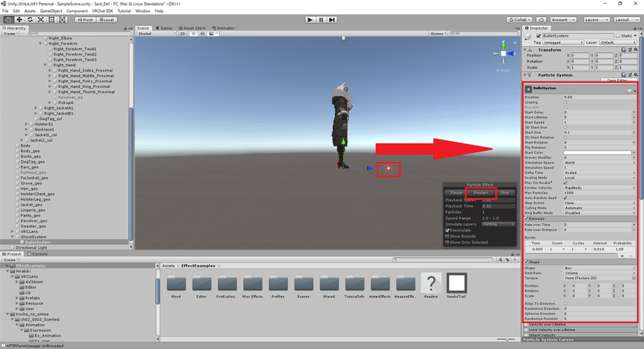
Task: Pick texture using object selector circle
Action: pos(634,278)
